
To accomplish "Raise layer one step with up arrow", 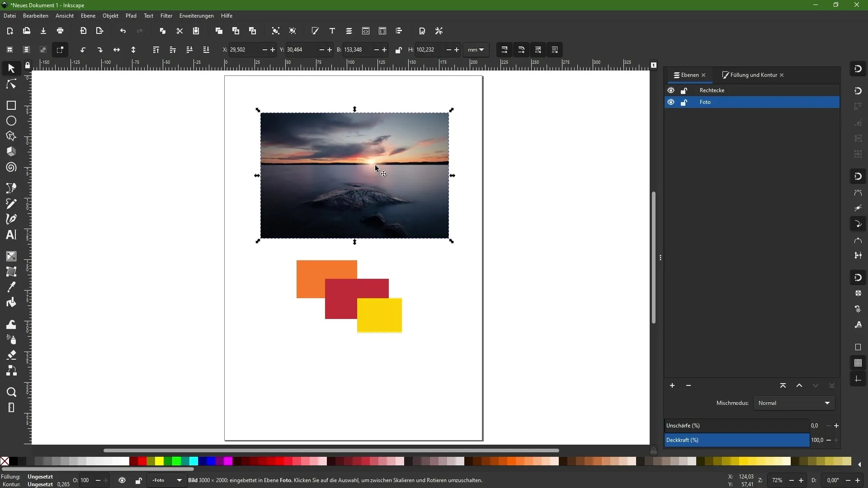I will [x=799, y=385].
